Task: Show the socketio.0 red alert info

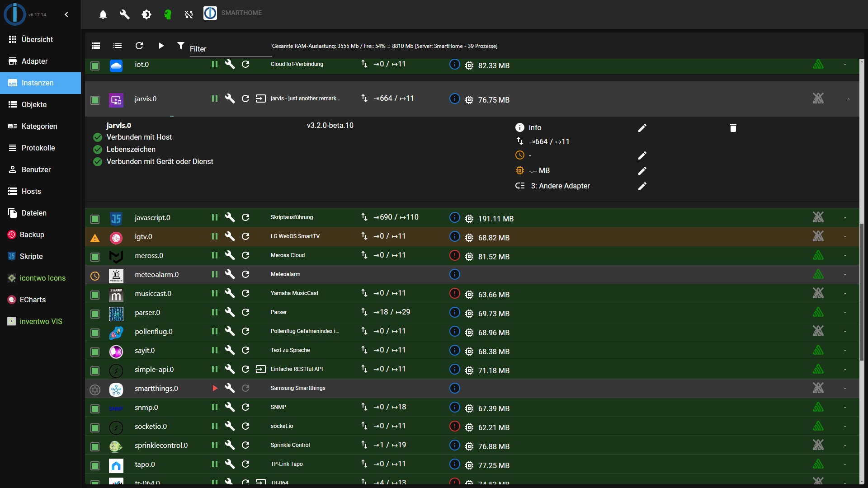Action: click(455, 426)
